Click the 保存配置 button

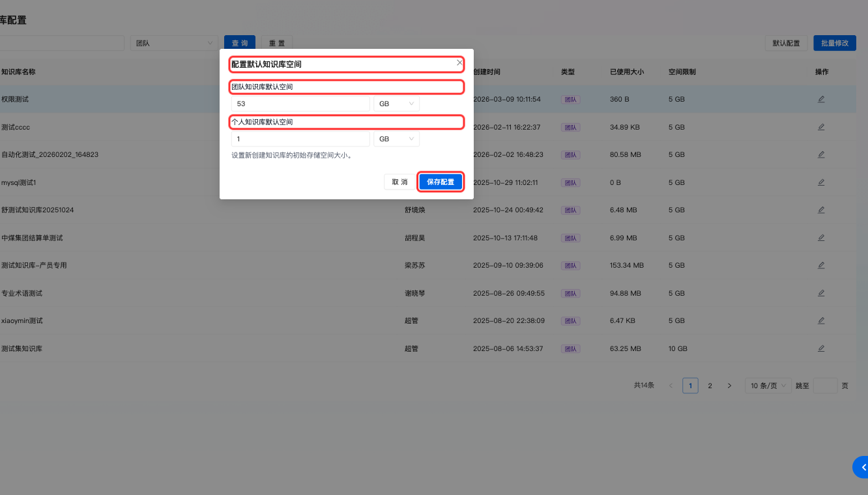coord(441,182)
